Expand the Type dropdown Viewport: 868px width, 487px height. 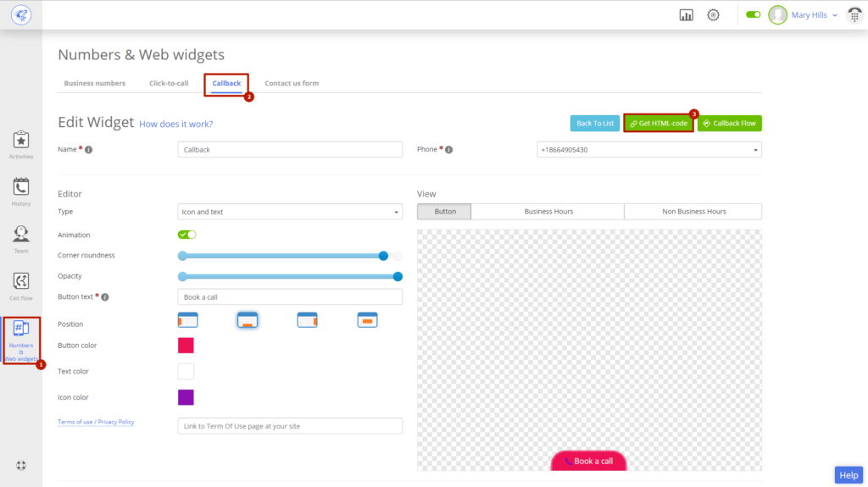tap(290, 212)
